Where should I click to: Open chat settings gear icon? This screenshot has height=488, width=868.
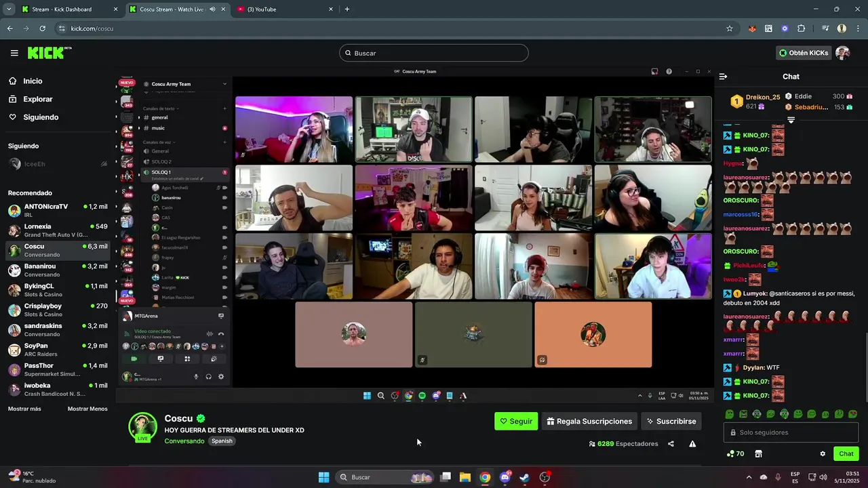pos(823,453)
